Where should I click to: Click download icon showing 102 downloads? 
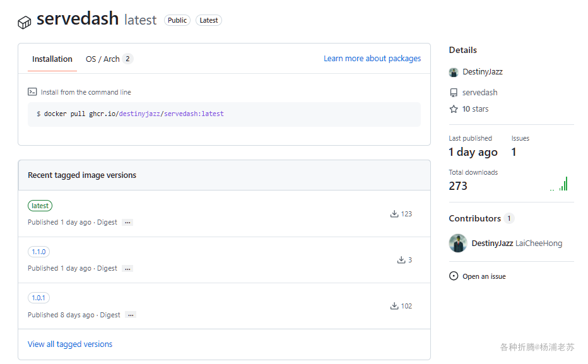pyautogui.click(x=394, y=306)
